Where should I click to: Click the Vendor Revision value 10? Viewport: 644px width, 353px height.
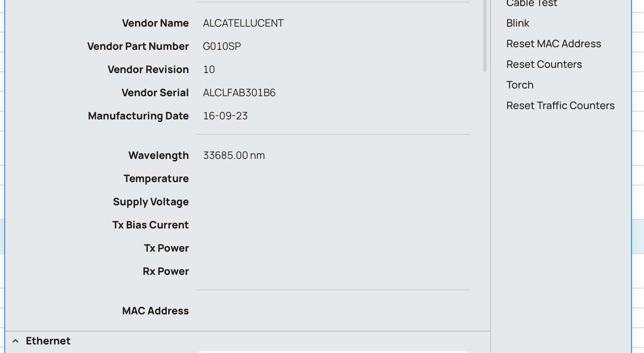(209, 70)
